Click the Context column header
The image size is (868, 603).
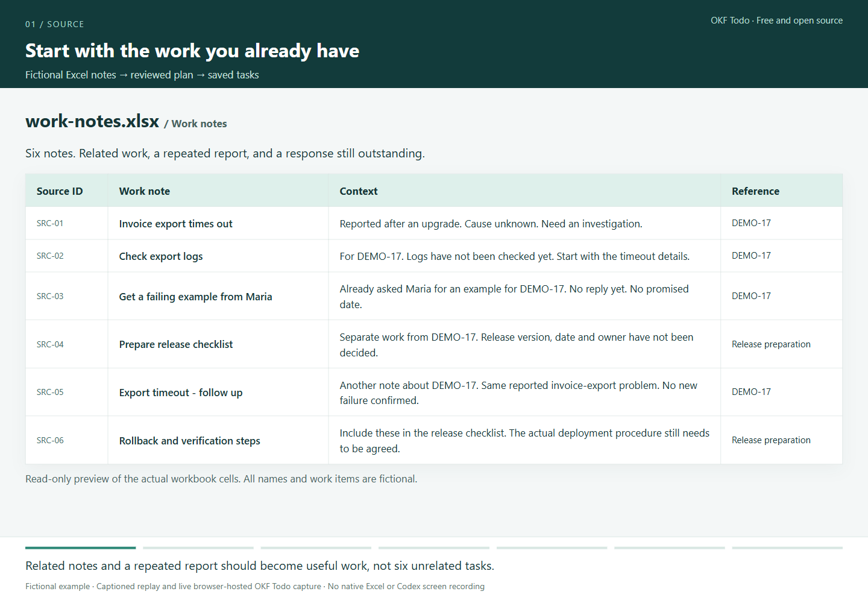pos(524,191)
